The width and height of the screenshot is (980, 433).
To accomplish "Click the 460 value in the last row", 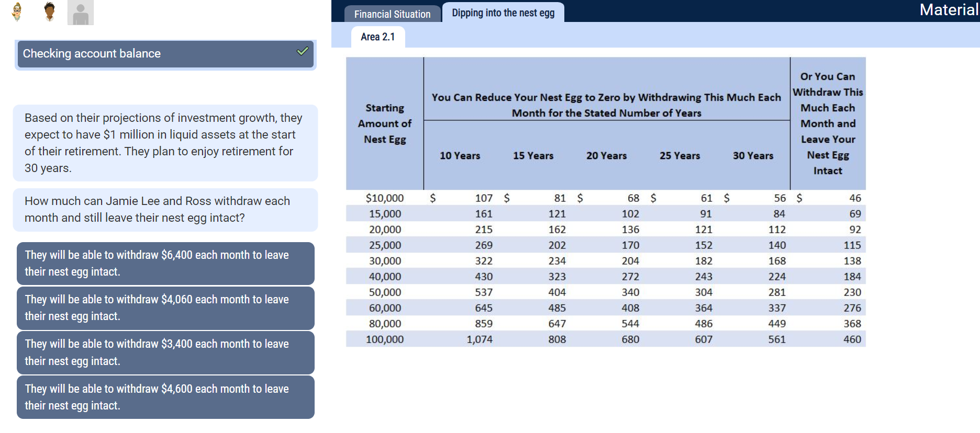I will tap(852, 339).
